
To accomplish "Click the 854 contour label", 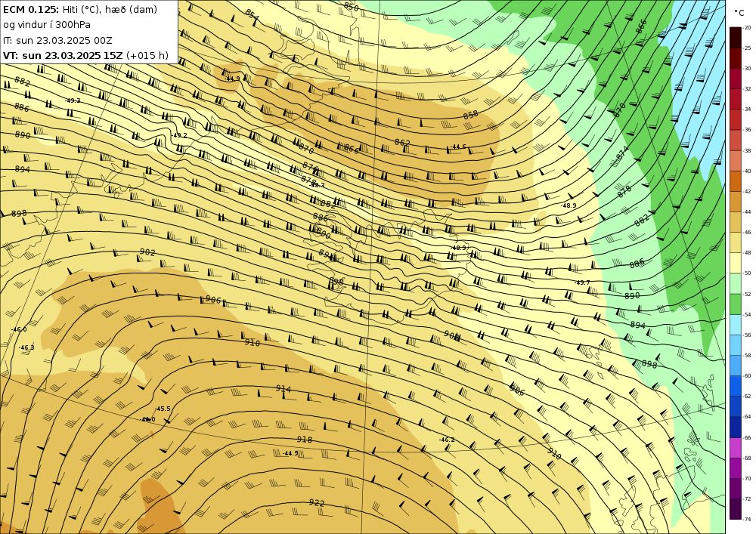I will click(252, 15).
